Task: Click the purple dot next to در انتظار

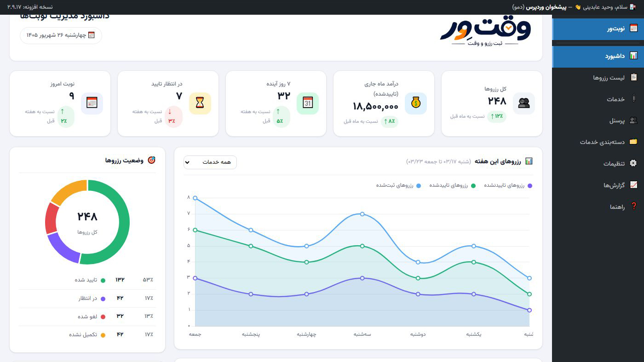Action: pos(103,299)
